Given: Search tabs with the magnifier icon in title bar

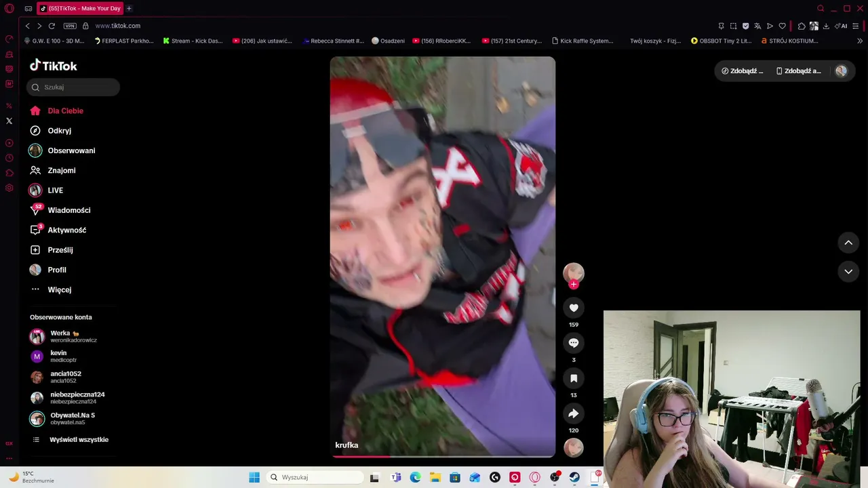Looking at the screenshot, I should pyautogui.click(x=821, y=9).
